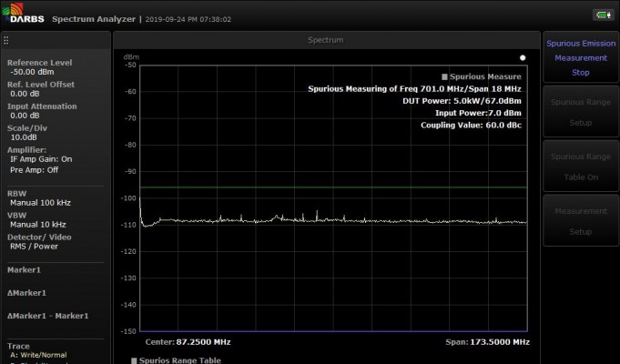Click the DARBS logo icon

(x=23, y=13)
